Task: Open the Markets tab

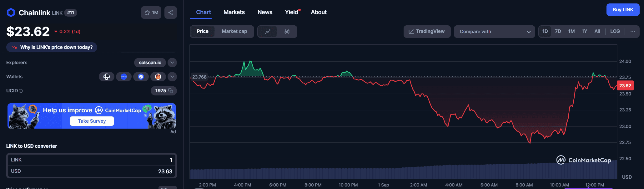Action: click(x=234, y=12)
